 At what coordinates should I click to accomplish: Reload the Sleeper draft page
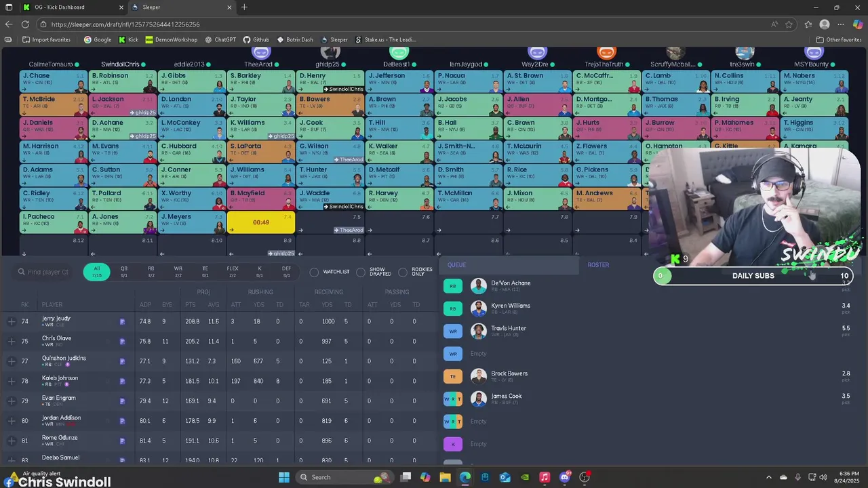[x=26, y=24]
